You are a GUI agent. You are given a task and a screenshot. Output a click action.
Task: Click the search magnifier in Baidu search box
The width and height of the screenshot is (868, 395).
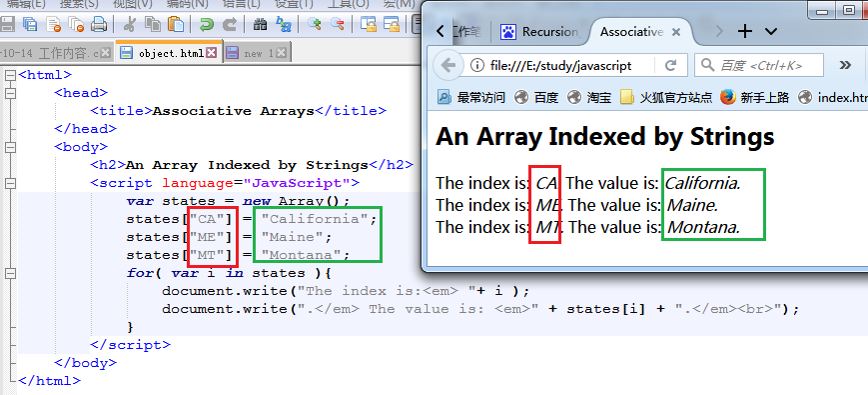pos(707,65)
